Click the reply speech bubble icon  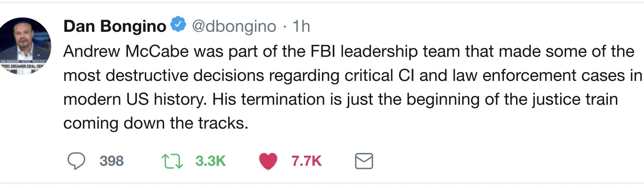(77, 161)
